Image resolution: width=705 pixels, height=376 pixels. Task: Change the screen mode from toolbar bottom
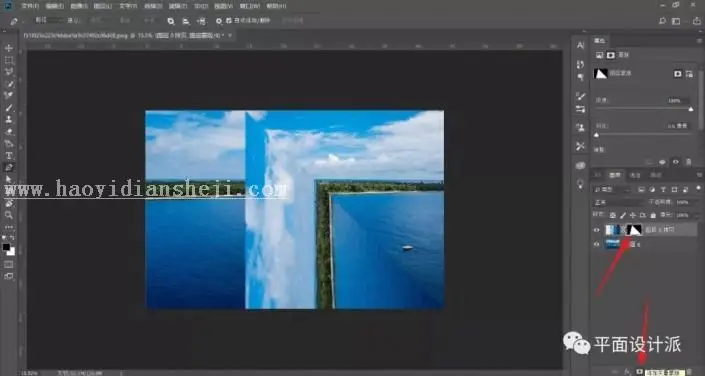pyautogui.click(x=9, y=276)
